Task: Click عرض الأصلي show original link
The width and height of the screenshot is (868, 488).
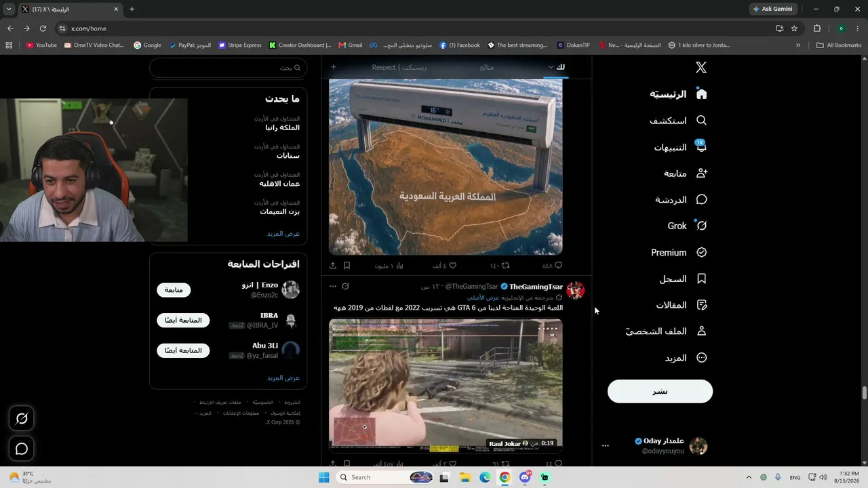Action: (x=483, y=298)
